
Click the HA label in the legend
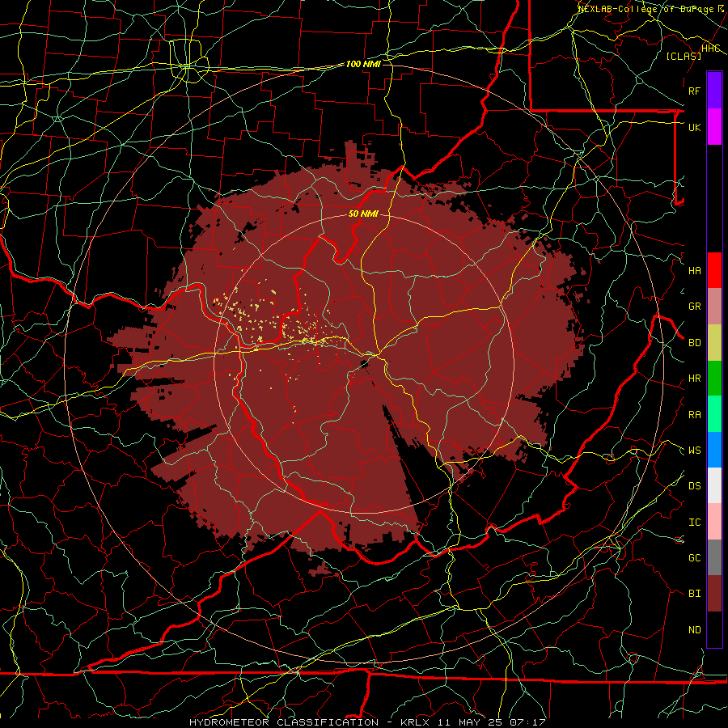coord(694,271)
